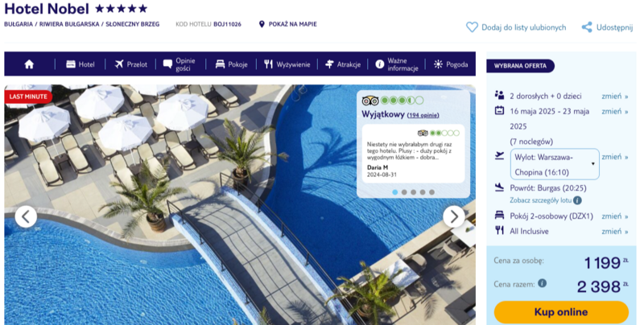Image resolution: width=644 pixels, height=325 pixels.
Task: Open the Wyżywienie tab
Action: 287,64
